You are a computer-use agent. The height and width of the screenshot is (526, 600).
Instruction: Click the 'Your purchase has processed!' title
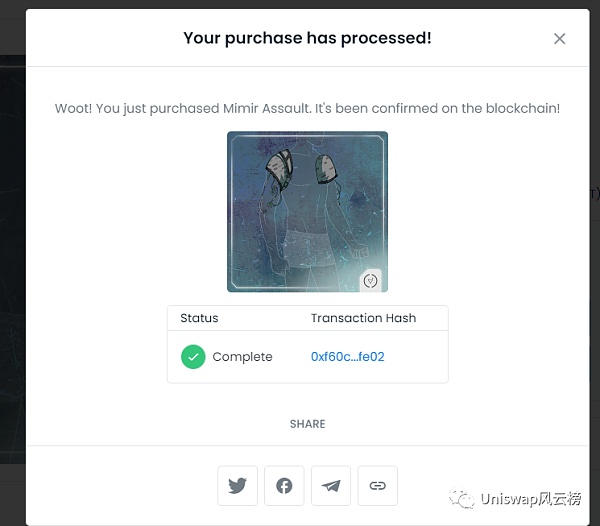coord(307,38)
